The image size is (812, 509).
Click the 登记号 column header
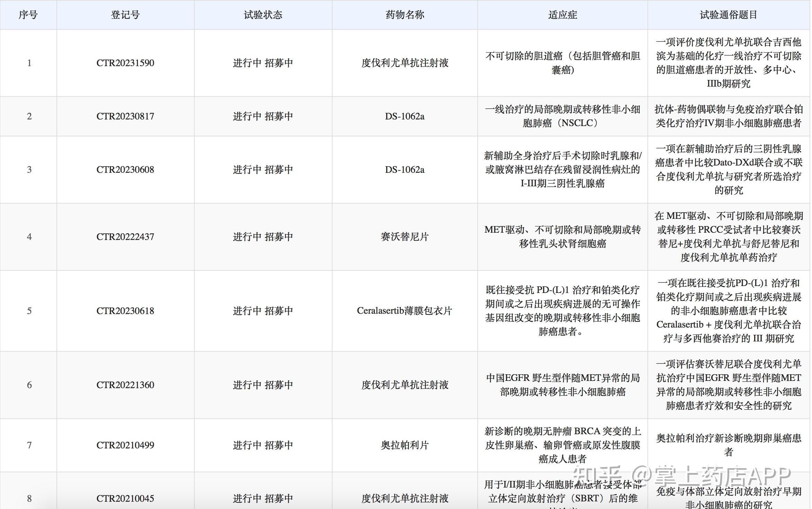pos(125,15)
